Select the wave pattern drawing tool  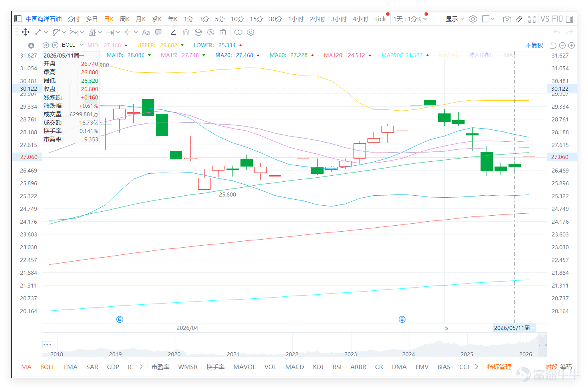tap(74, 32)
